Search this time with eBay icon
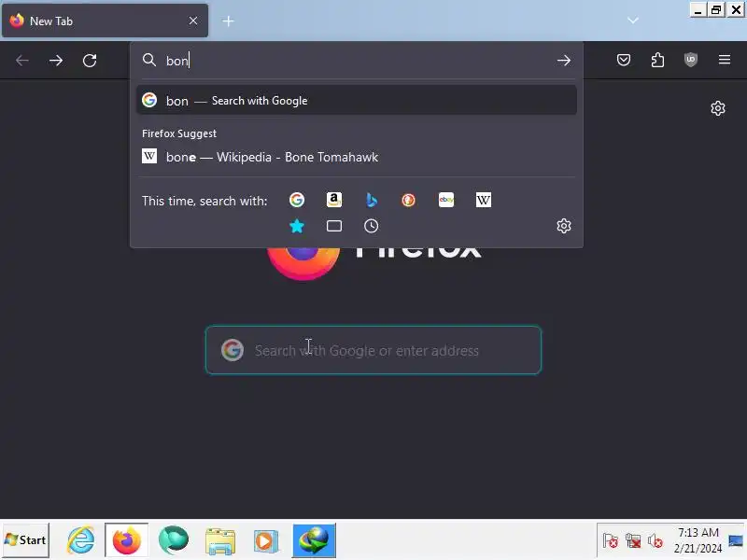Image resolution: width=747 pixels, height=560 pixels. [x=446, y=200]
